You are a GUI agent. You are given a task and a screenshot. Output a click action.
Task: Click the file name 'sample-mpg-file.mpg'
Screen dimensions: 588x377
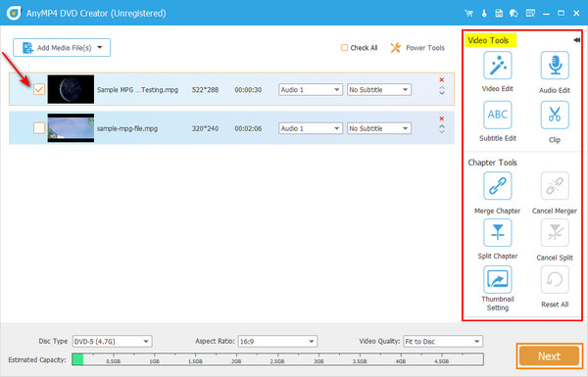(x=127, y=128)
